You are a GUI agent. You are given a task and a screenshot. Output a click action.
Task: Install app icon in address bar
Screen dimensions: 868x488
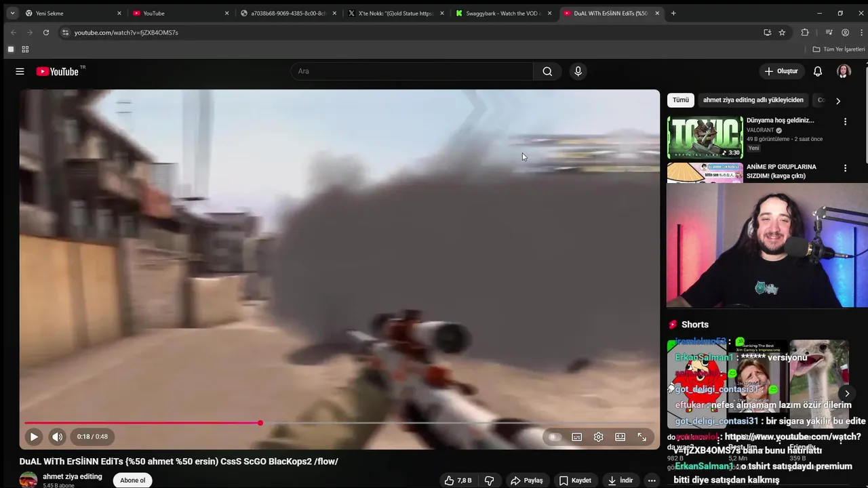(x=767, y=33)
